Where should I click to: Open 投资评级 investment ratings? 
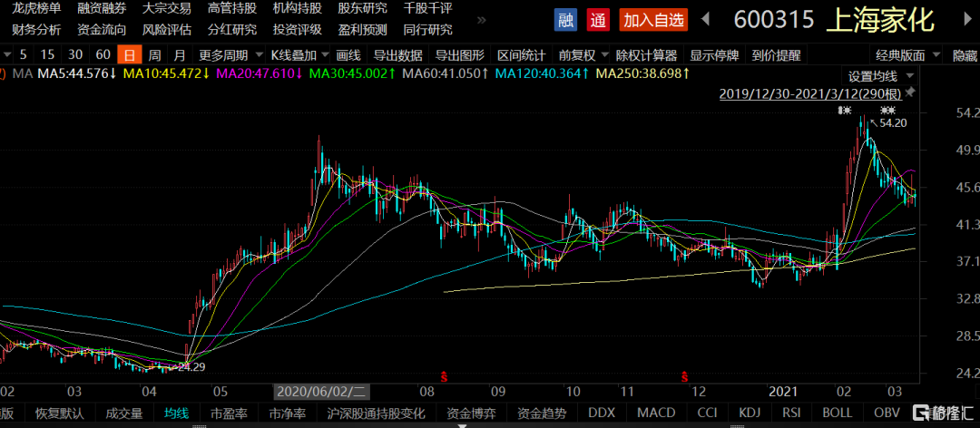click(x=298, y=29)
